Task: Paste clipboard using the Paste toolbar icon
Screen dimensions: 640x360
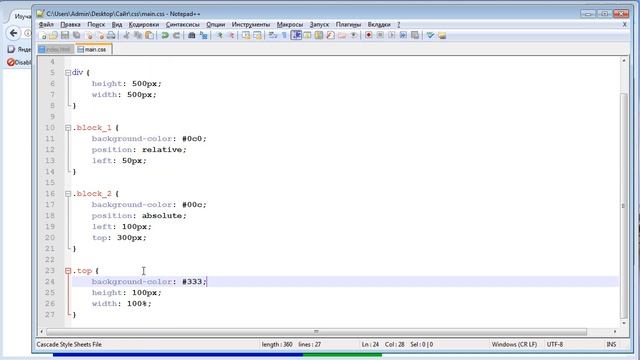Action: (149, 36)
